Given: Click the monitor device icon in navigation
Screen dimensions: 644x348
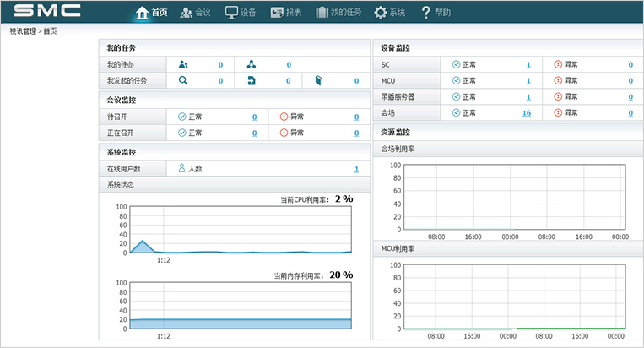Looking at the screenshot, I should 231,13.
